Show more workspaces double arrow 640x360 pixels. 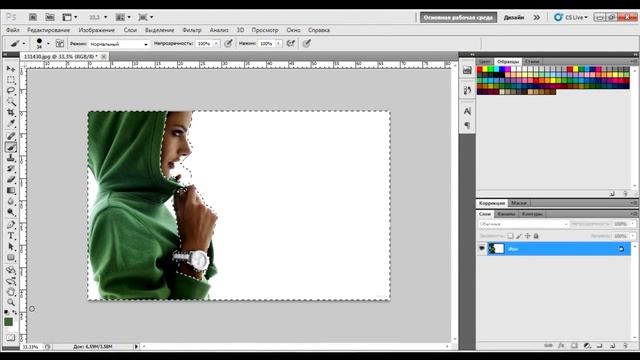536,17
